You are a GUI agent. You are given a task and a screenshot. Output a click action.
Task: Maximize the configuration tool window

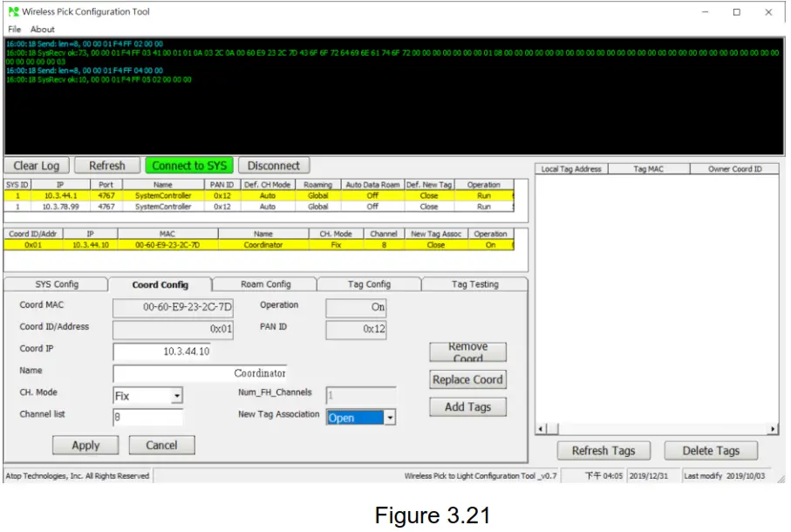coord(737,11)
